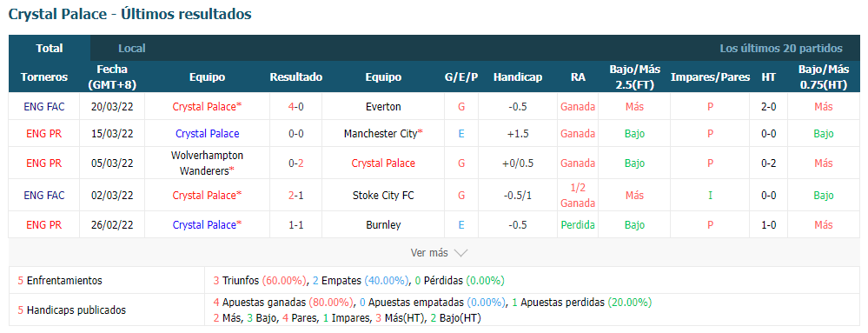Open the Manchester City team link

click(x=383, y=134)
